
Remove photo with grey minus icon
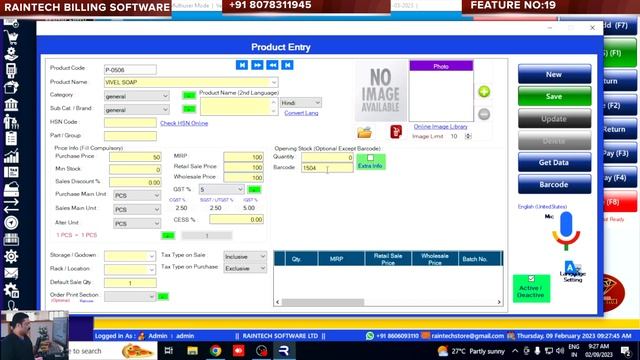484,114
